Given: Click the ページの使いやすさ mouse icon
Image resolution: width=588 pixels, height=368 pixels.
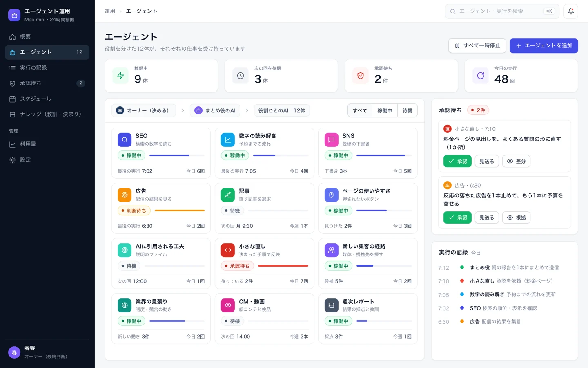Looking at the screenshot, I should [x=332, y=195].
